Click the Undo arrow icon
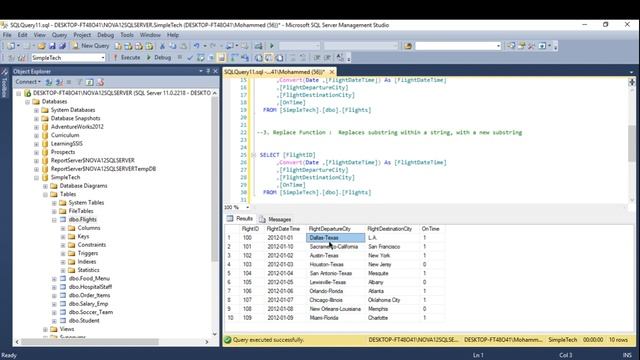 [x=196, y=46]
